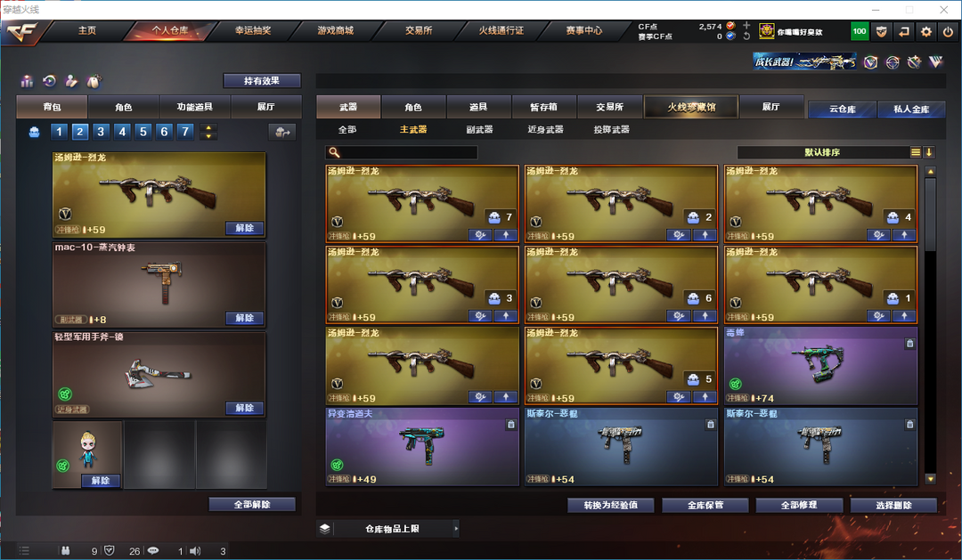Click the return arrow icon in the top bar
Image resolution: width=962 pixels, height=560 pixels.
tap(904, 31)
